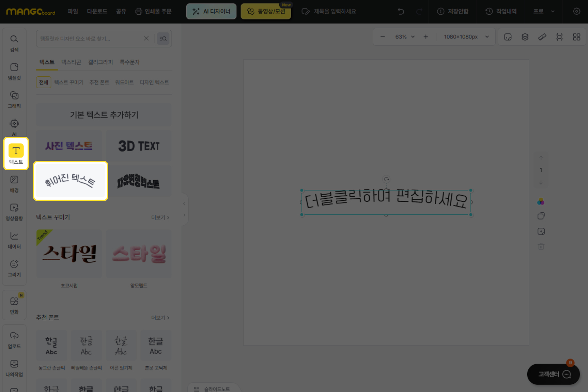Open the color palette icon beside canvas
Image resolution: width=588 pixels, height=392 pixels.
pos(541,202)
